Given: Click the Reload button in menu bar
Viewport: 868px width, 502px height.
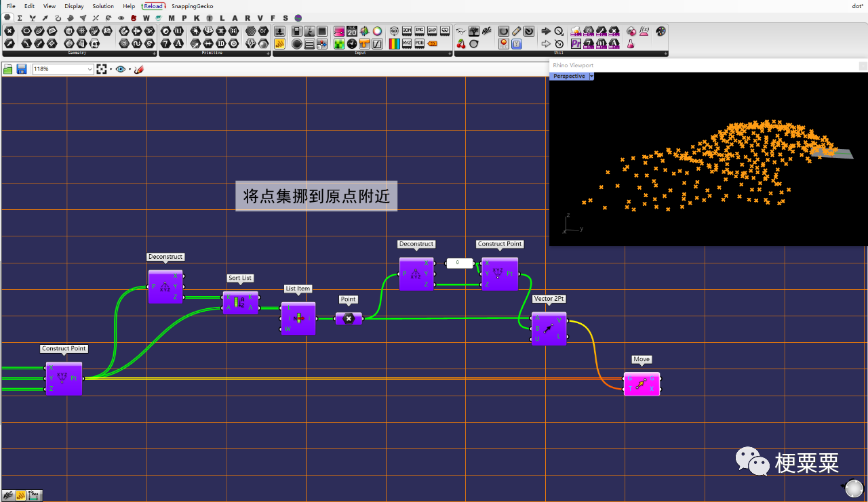Looking at the screenshot, I should [153, 6].
